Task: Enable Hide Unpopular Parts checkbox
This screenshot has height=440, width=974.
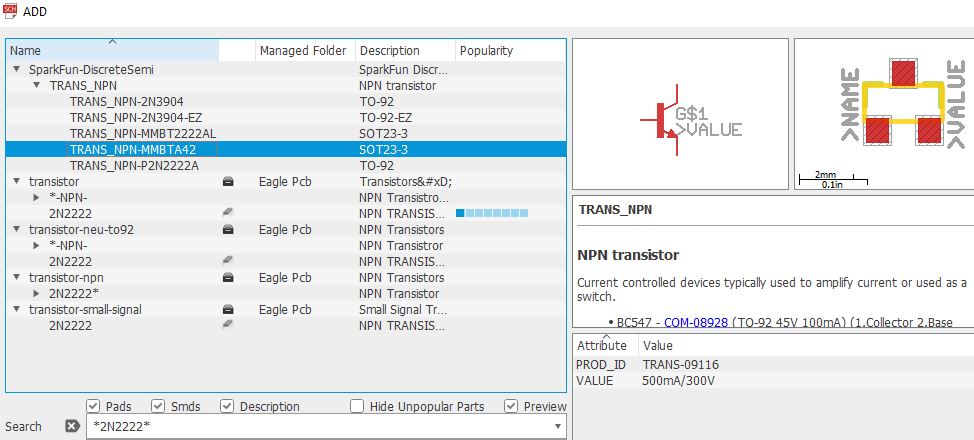Action: (x=357, y=406)
